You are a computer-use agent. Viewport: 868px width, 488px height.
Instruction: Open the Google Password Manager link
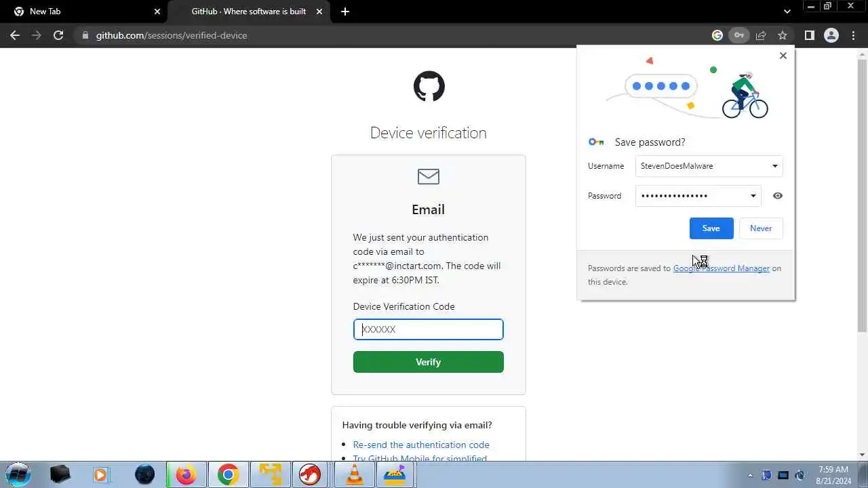pyautogui.click(x=722, y=268)
